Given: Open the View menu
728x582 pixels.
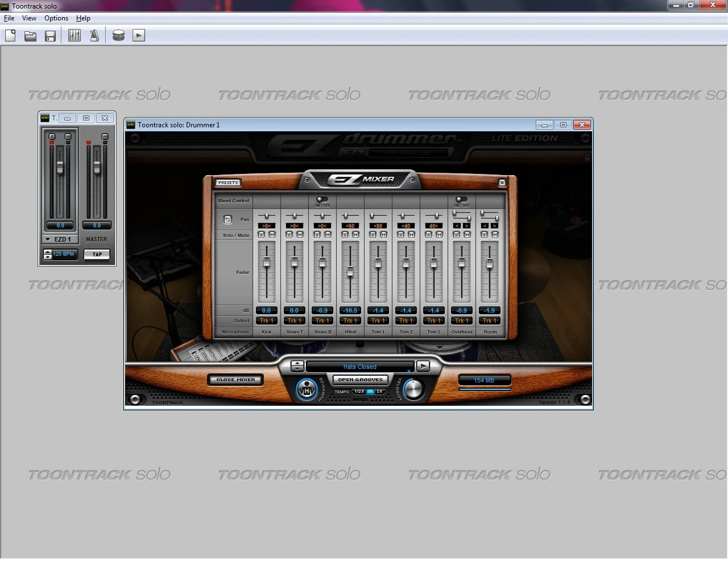Looking at the screenshot, I should click(29, 18).
